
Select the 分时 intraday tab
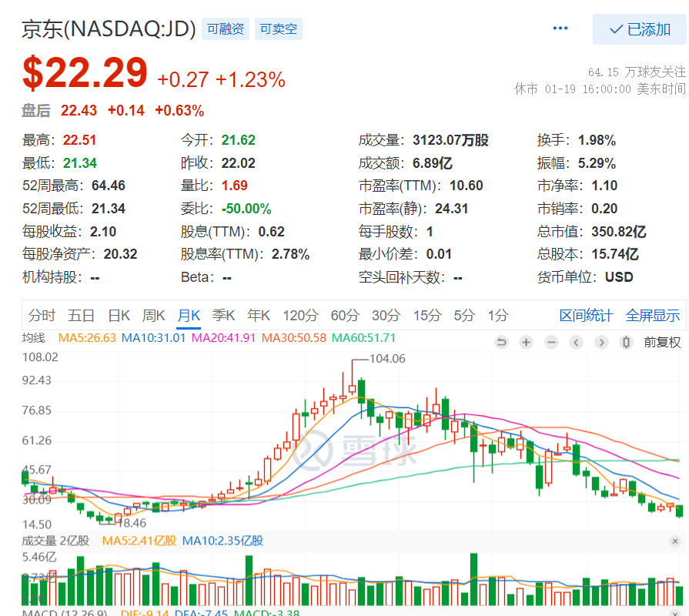[x=42, y=315]
